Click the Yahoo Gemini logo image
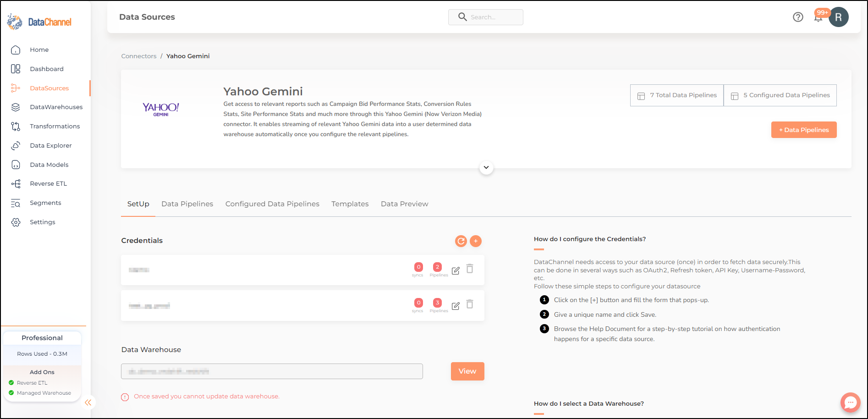868x419 pixels. point(161,109)
